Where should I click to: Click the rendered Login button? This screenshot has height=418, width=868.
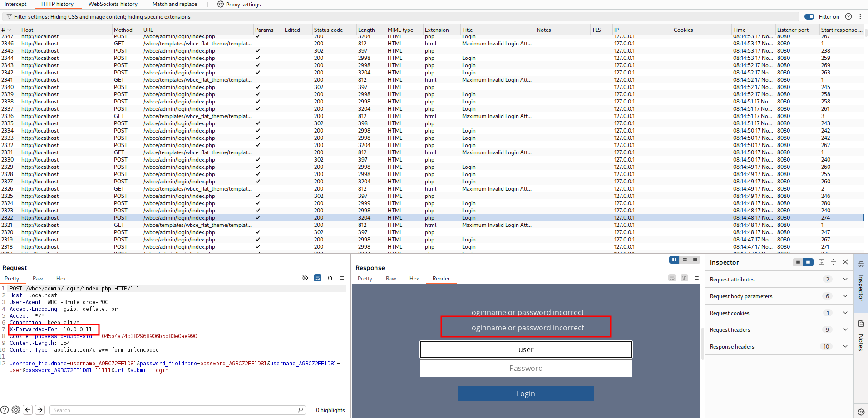(526, 393)
